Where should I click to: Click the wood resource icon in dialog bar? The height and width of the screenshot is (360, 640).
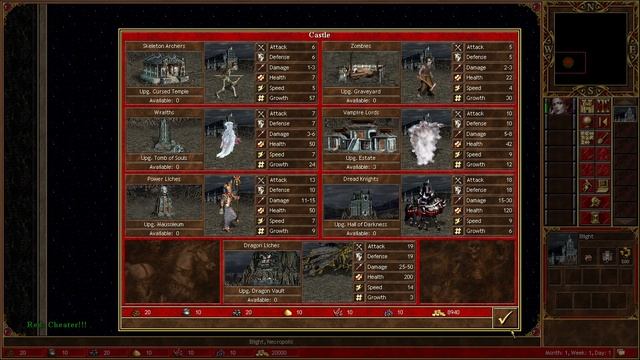[x=136, y=313]
